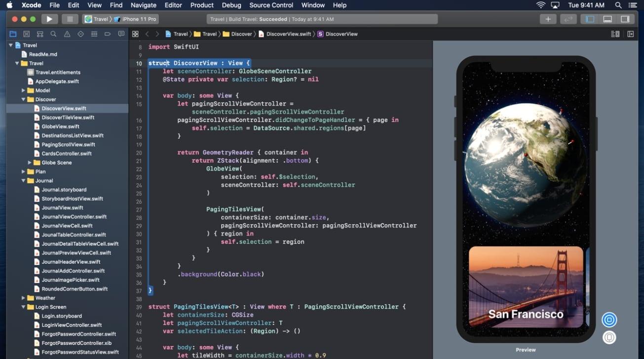Collapse the Journal folder in the navigator
The width and height of the screenshot is (644, 359).
click(23, 180)
